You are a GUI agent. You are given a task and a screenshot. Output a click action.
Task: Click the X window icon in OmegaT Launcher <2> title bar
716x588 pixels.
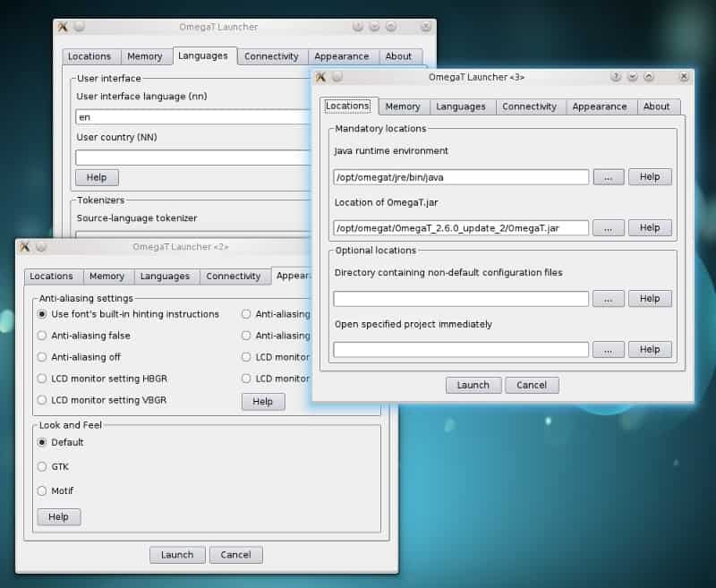25,247
